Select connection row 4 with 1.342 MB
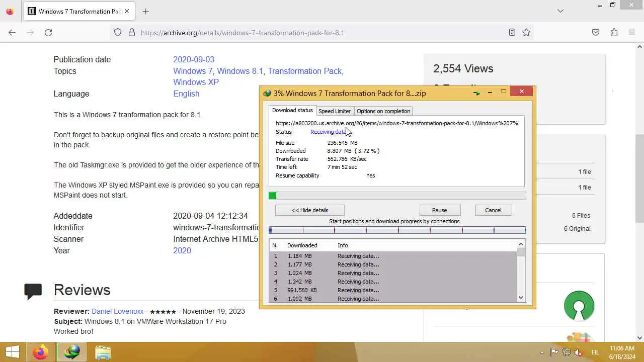 [x=393, y=282]
